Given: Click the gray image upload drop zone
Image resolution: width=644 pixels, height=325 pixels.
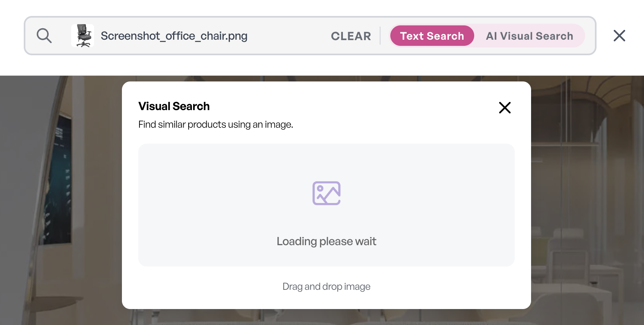Looking at the screenshot, I should click(x=327, y=205).
